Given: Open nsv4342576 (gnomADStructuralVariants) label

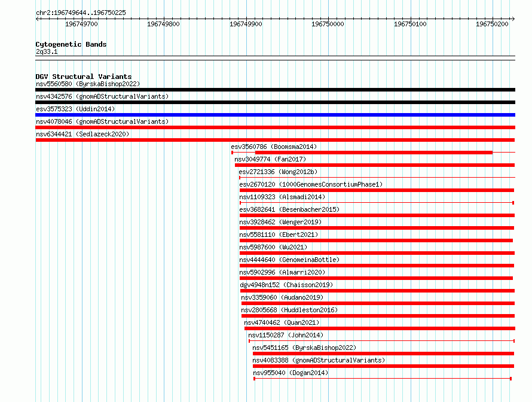Looking at the screenshot, I should 102,96.
